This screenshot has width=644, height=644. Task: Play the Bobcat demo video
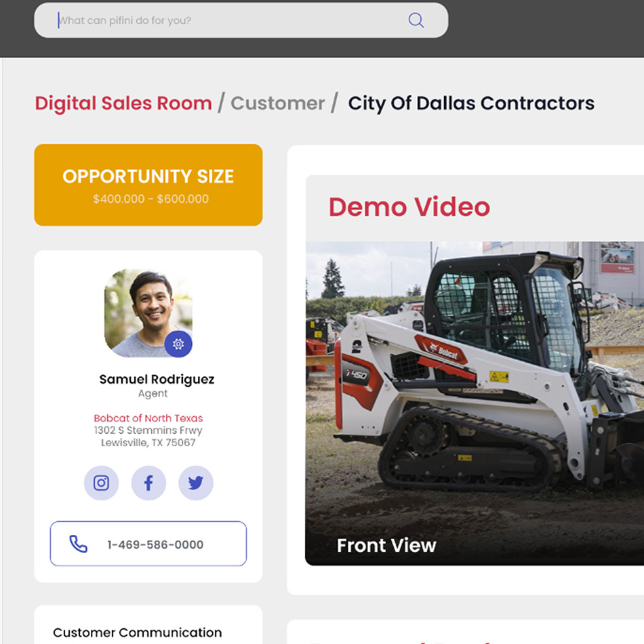coord(475,400)
